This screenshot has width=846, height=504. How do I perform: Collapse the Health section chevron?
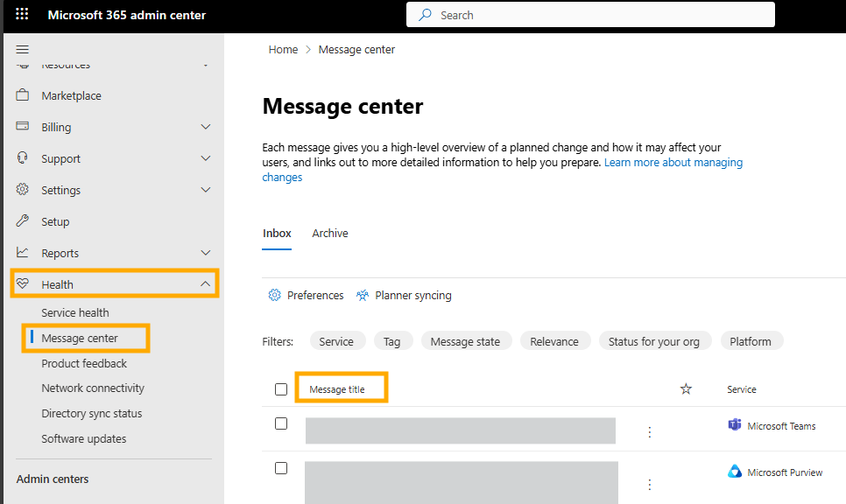206,283
